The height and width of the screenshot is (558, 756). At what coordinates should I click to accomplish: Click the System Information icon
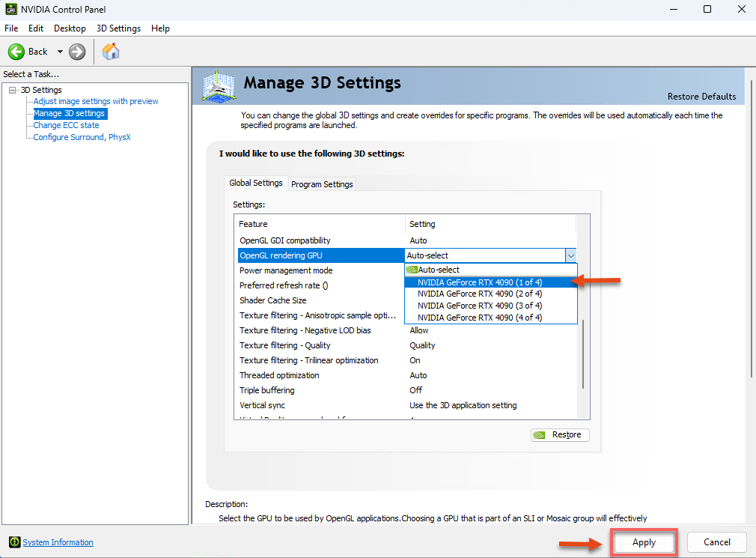(x=14, y=542)
